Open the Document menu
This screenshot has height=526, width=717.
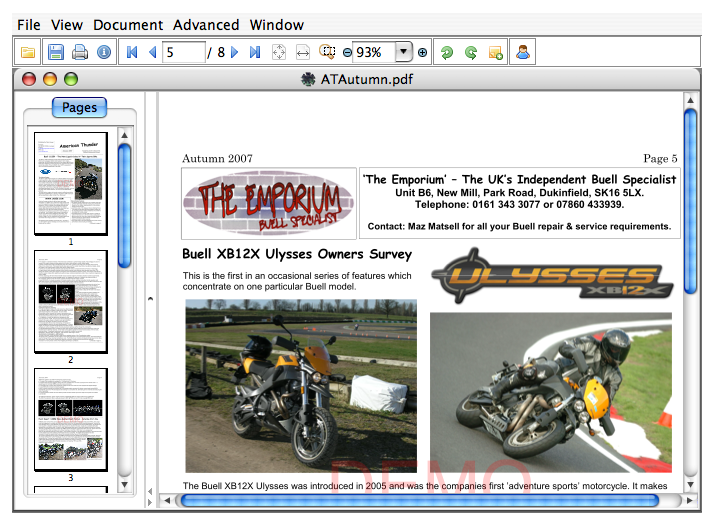click(x=128, y=25)
